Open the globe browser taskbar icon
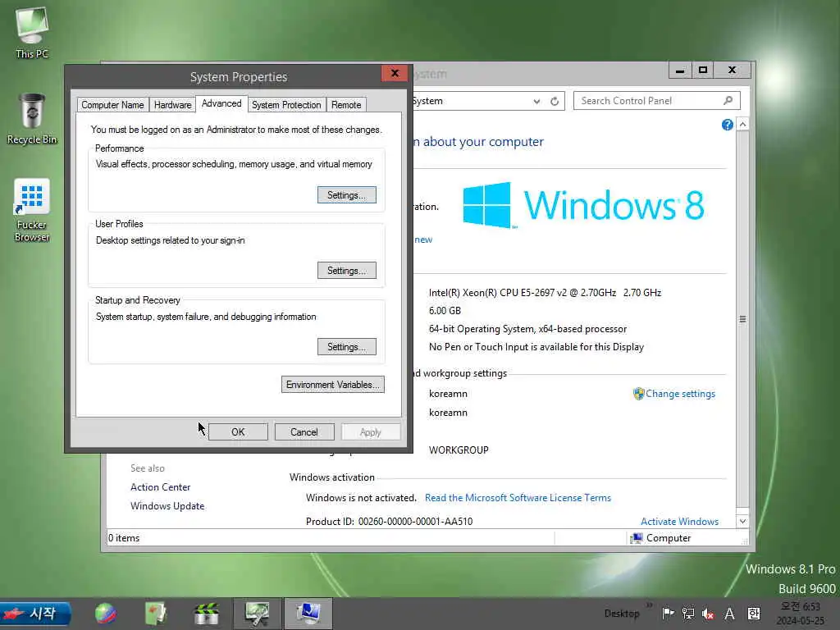The width and height of the screenshot is (840, 630). 106,614
